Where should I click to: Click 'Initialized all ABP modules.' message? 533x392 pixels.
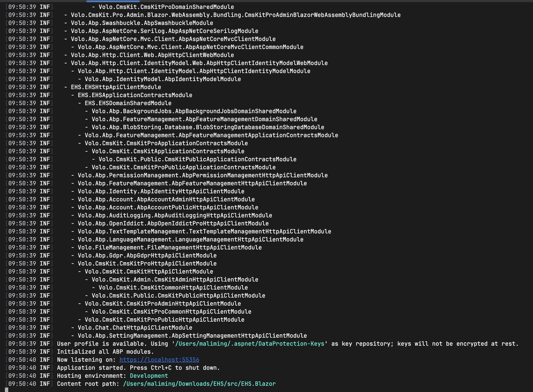105,352
